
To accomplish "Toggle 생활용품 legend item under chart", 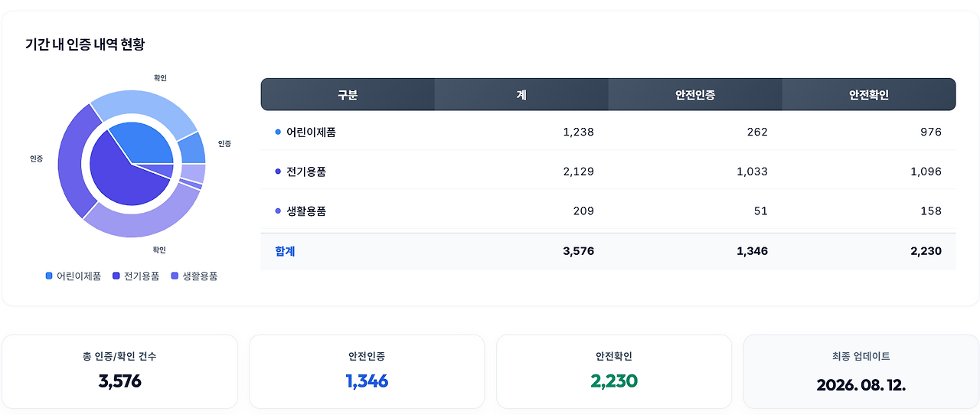I will tap(194, 276).
